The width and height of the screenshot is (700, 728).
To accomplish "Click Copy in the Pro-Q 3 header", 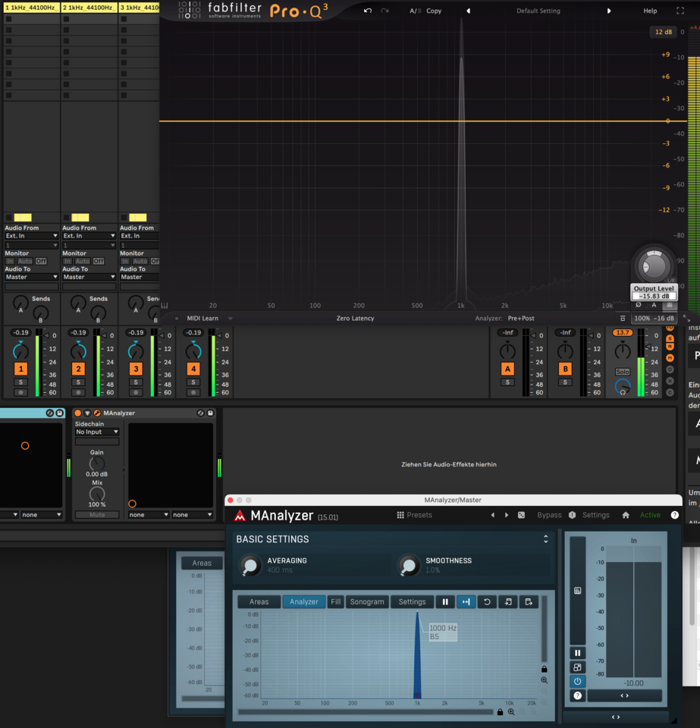I will pyautogui.click(x=434, y=11).
